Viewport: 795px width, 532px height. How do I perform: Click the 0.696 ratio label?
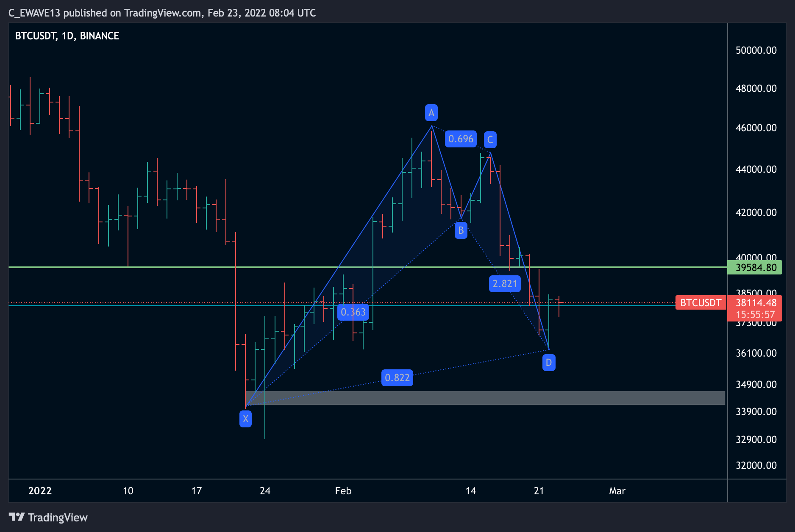[461, 139]
